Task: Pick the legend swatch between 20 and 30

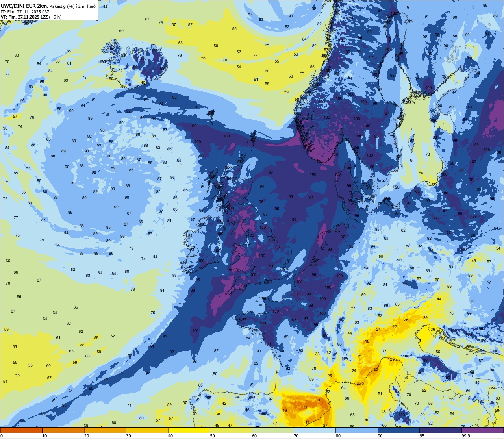Action: coord(105,430)
